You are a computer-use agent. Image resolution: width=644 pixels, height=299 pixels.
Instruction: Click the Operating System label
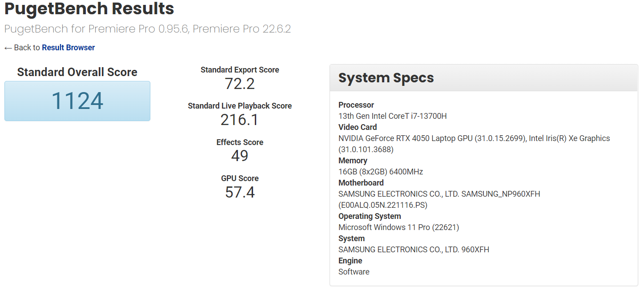coord(370,216)
